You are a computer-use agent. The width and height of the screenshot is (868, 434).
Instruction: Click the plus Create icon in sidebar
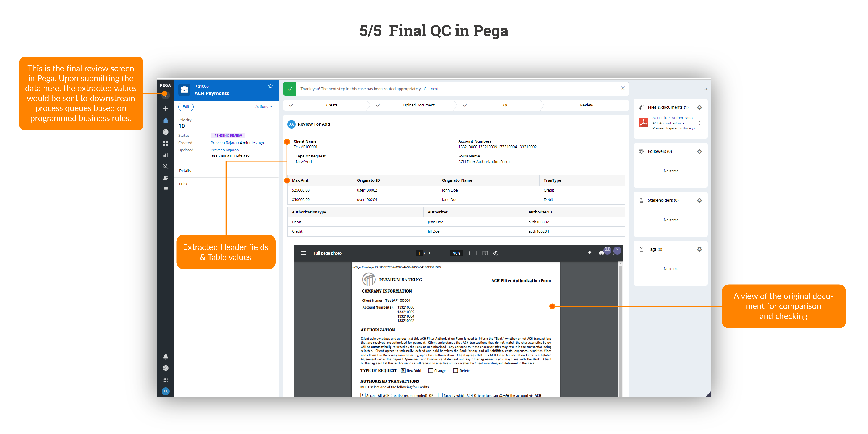click(x=165, y=108)
